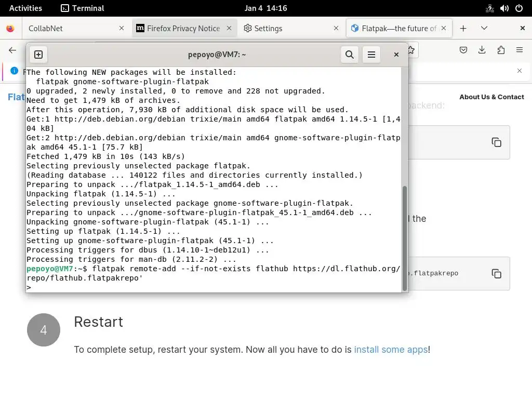
Task: Click 'Setting up flatpak (1.14.5-1)' line
Action: pyautogui.click(x=103, y=231)
